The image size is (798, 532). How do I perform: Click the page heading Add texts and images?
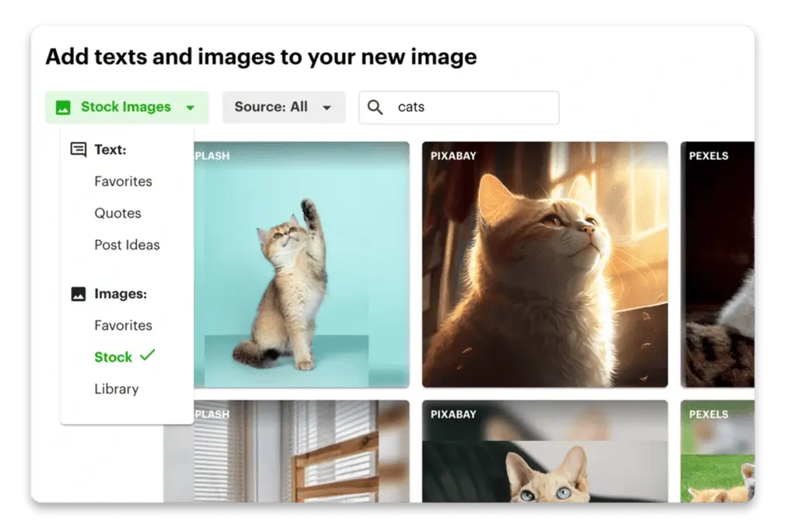click(x=261, y=57)
